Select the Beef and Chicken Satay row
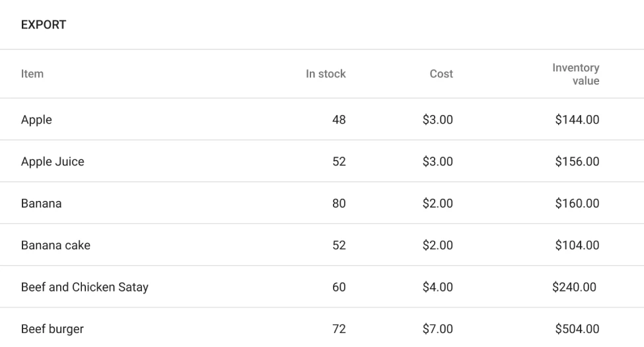 coord(85,287)
